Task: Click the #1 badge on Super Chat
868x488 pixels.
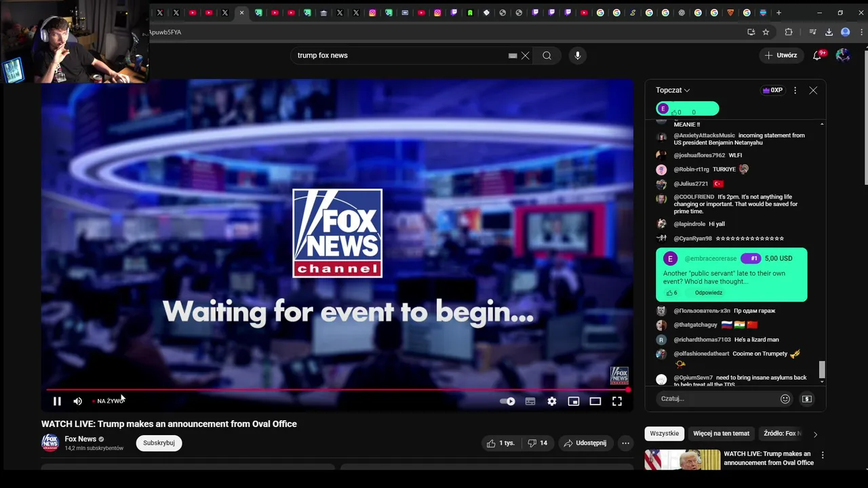Action: [x=751, y=258]
